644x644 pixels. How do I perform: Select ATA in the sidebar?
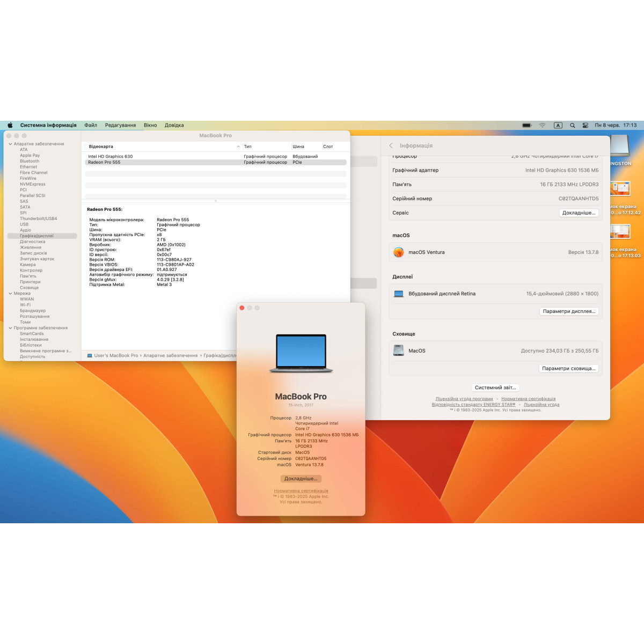[x=24, y=150]
